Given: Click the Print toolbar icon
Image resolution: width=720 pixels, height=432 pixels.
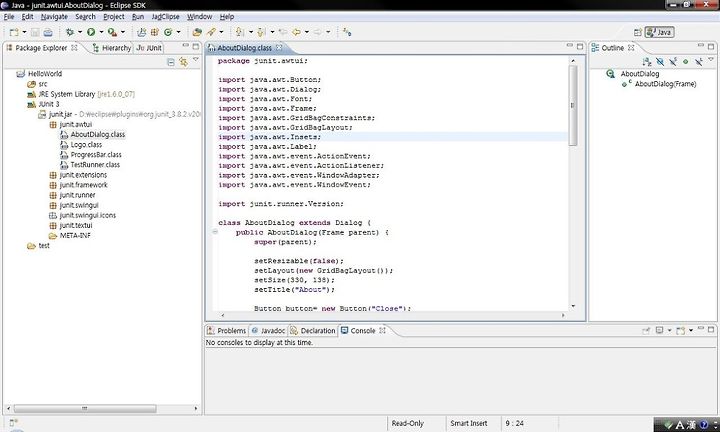Looking at the screenshot, I should [x=48, y=32].
